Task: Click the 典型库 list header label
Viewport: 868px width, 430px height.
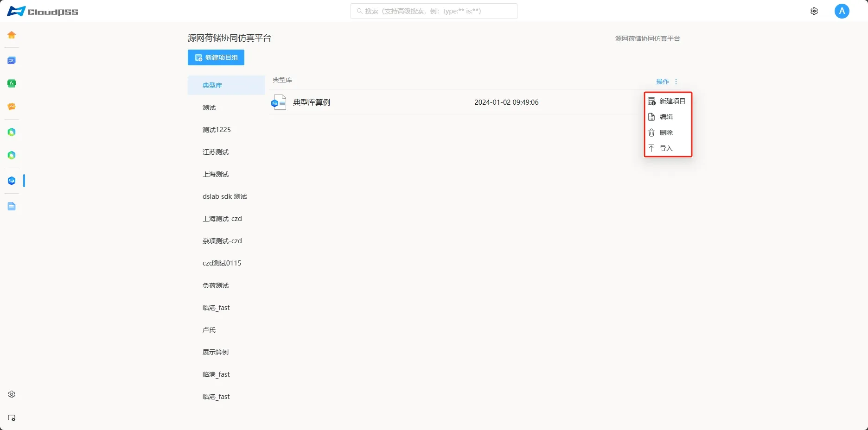Action: [x=282, y=80]
